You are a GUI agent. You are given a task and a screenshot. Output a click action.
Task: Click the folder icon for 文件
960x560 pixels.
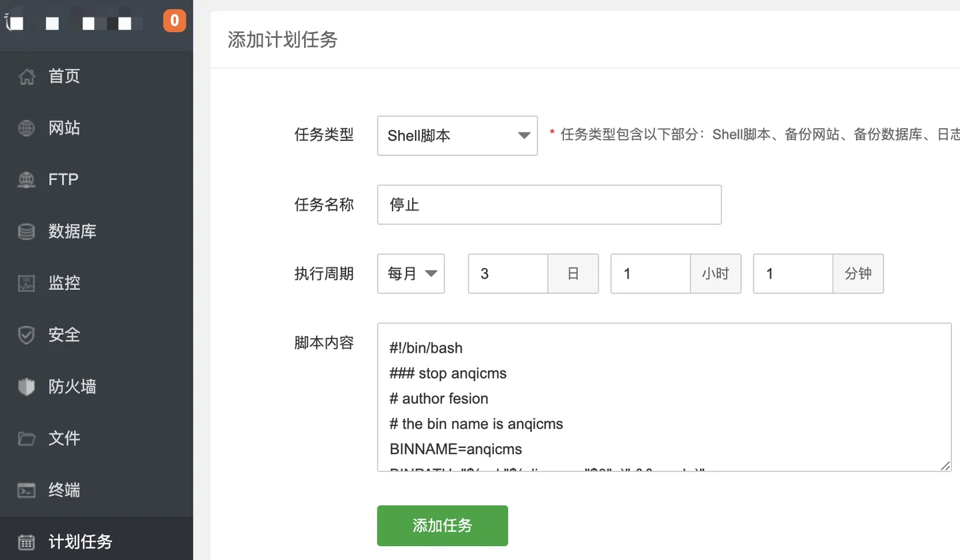26,439
